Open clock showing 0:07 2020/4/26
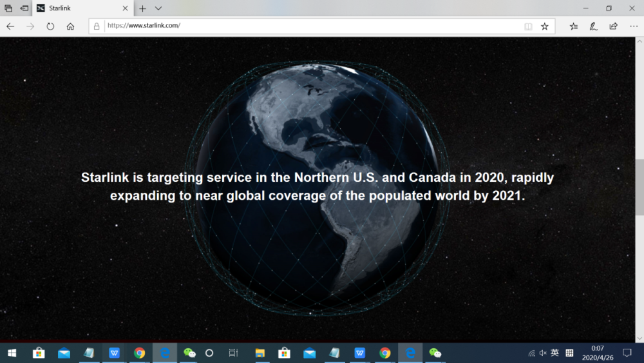Screen dimensions: 644x363 tap(598, 353)
